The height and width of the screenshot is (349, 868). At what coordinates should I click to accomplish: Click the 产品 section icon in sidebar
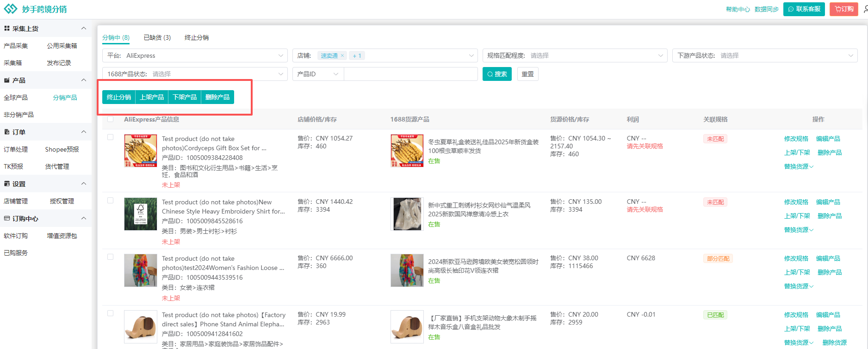[7, 80]
